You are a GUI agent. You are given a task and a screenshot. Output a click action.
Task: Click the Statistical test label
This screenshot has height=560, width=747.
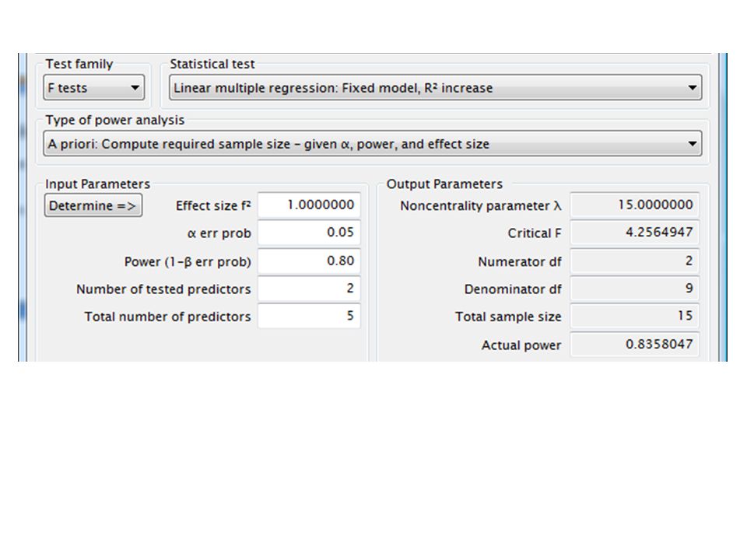pyautogui.click(x=212, y=65)
